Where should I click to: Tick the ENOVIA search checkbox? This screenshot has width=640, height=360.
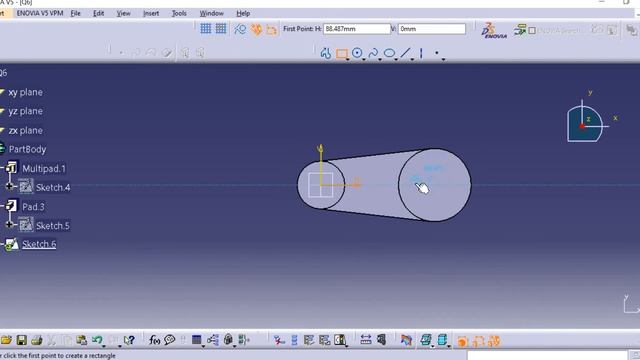point(532,30)
